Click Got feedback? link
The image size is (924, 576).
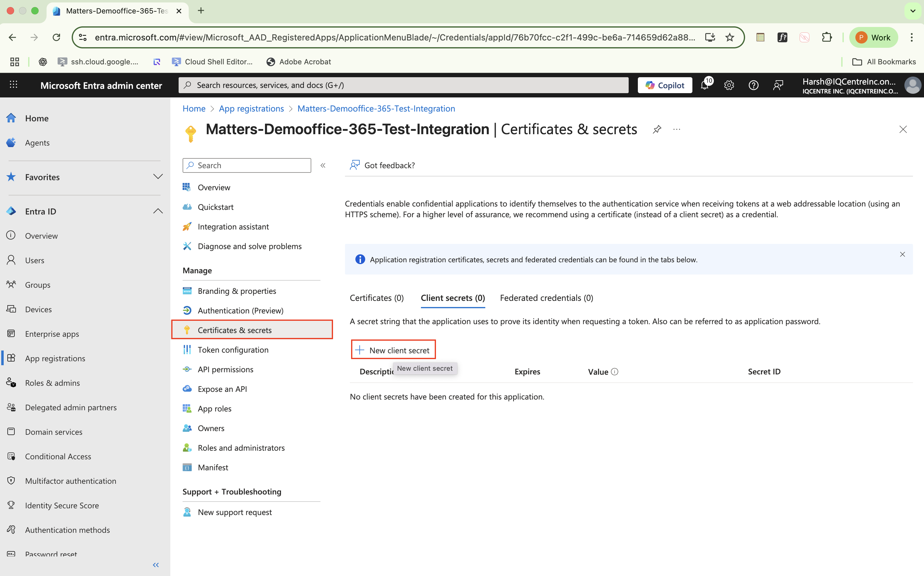pyautogui.click(x=382, y=165)
